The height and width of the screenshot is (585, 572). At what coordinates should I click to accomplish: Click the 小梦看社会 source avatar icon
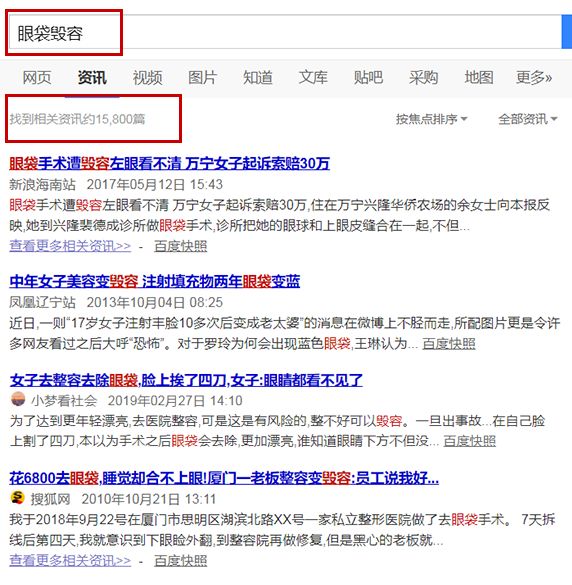click(x=18, y=400)
